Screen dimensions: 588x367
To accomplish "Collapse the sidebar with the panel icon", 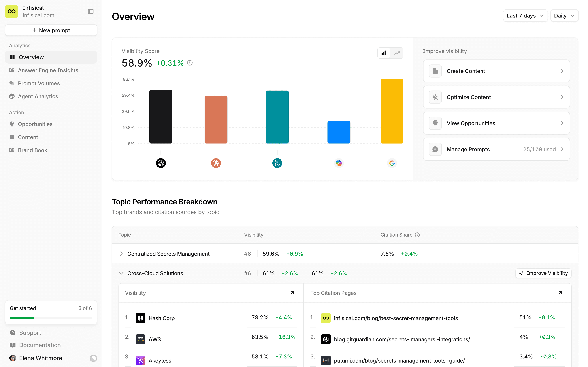I will click(x=90, y=11).
